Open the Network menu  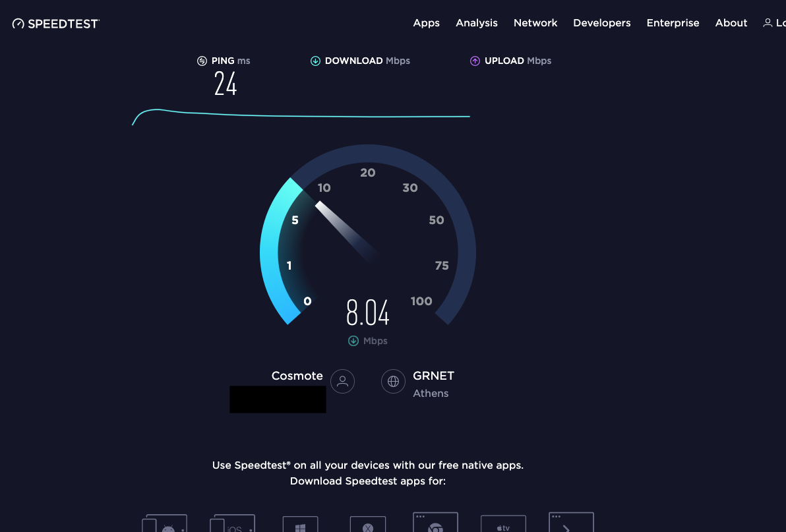click(535, 23)
